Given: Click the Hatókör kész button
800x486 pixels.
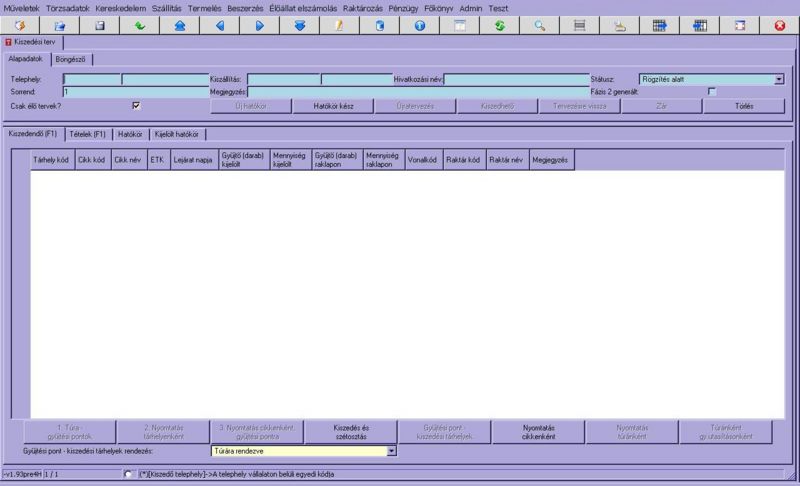Looking at the screenshot, I should click(333, 106).
